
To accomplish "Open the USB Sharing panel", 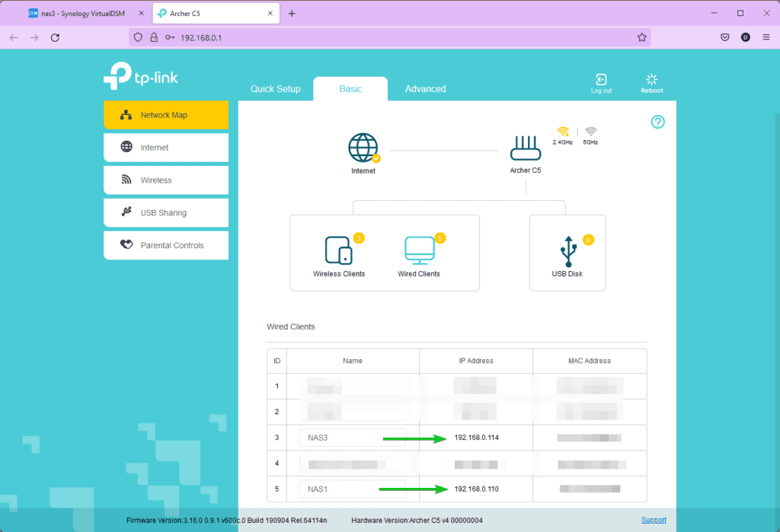I will tap(165, 212).
